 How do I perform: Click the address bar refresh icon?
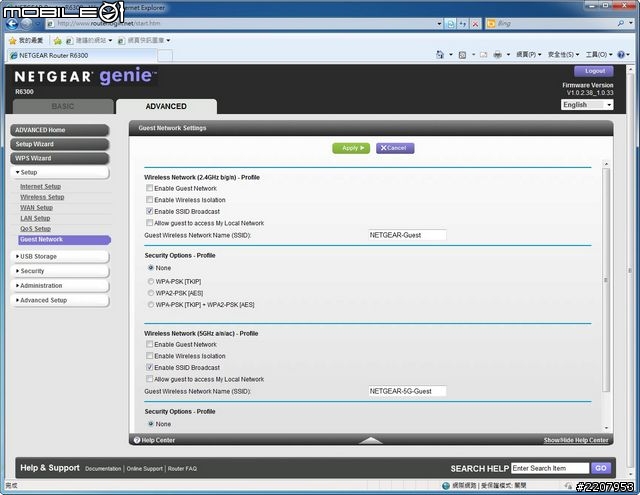pos(463,24)
